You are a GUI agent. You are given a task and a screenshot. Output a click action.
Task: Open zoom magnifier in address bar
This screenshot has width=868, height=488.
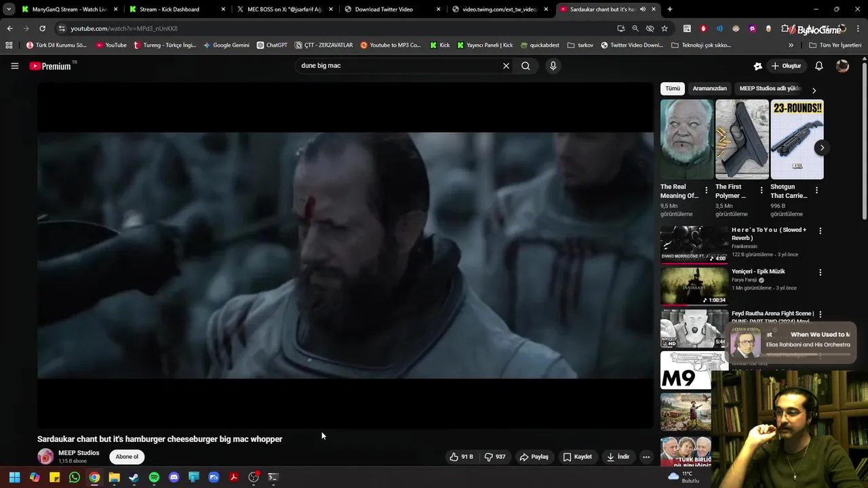point(635,28)
